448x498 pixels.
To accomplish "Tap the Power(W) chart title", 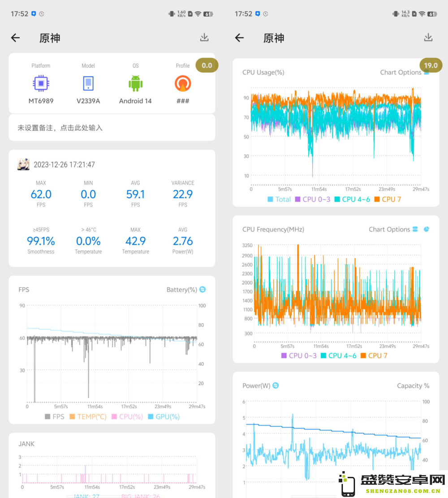I will click(x=256, y=385).
